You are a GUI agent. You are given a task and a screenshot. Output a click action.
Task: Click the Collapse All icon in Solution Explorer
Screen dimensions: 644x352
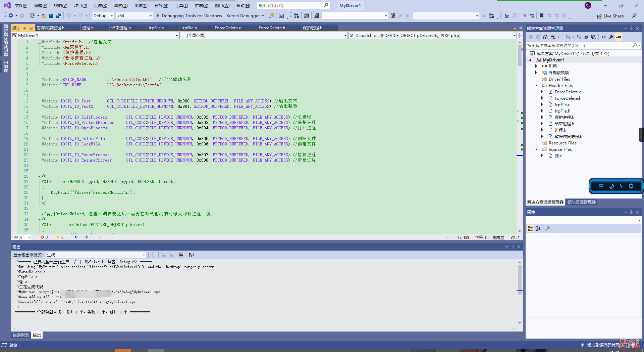click(x=586, y=37)
